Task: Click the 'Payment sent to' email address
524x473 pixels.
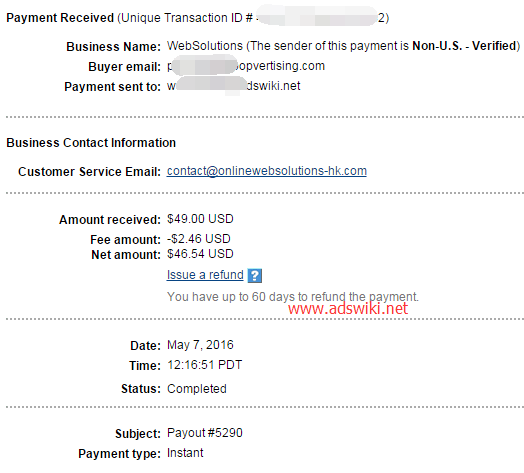Action: pyautogui.click(x=234, y=86)
